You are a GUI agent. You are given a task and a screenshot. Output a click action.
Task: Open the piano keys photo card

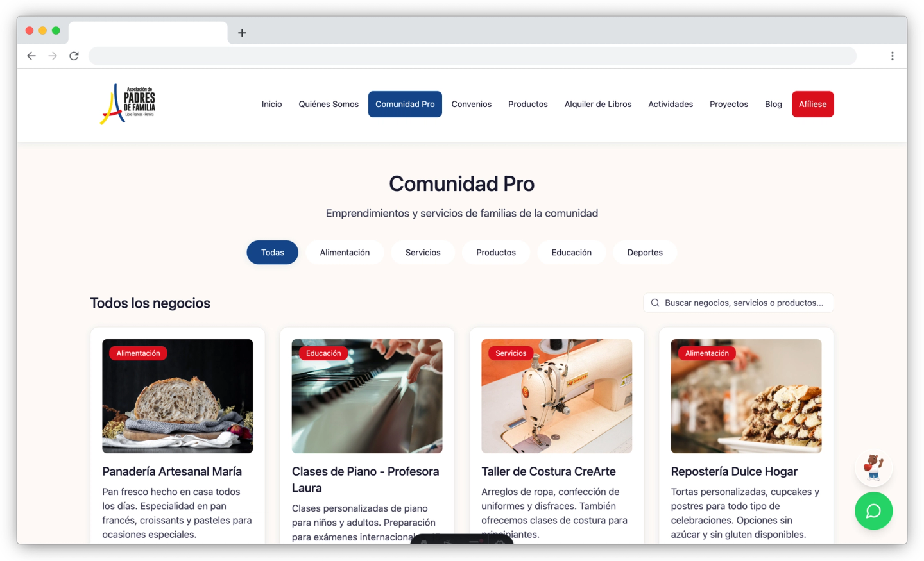367,396
